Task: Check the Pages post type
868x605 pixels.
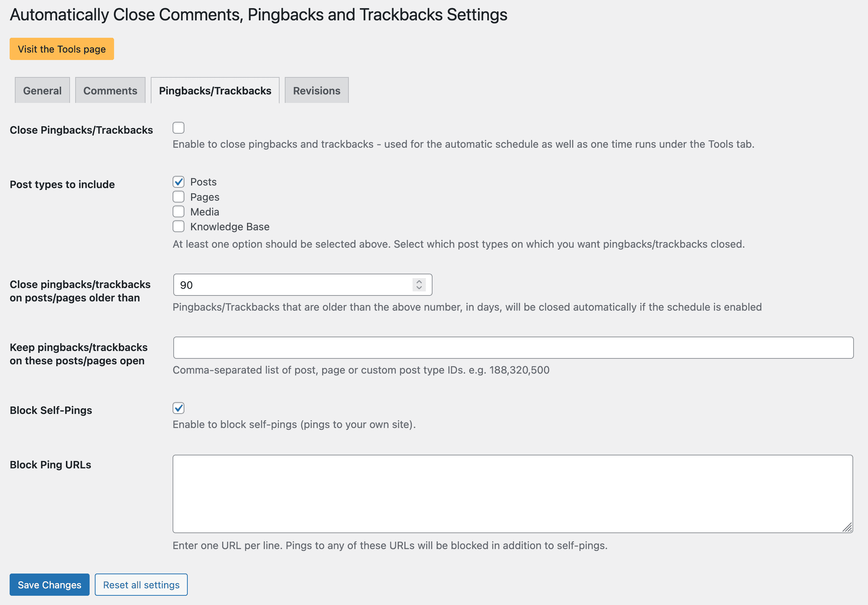Action: (178, 197)
